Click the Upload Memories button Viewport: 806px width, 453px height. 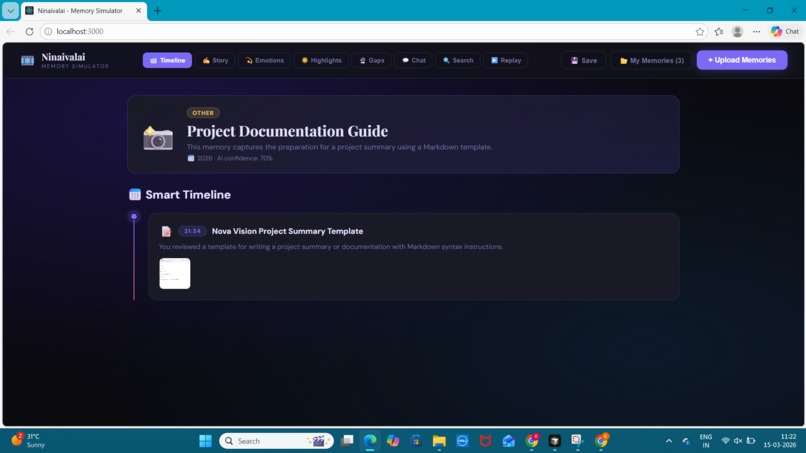pyautogui.click(x=742, y=60)
